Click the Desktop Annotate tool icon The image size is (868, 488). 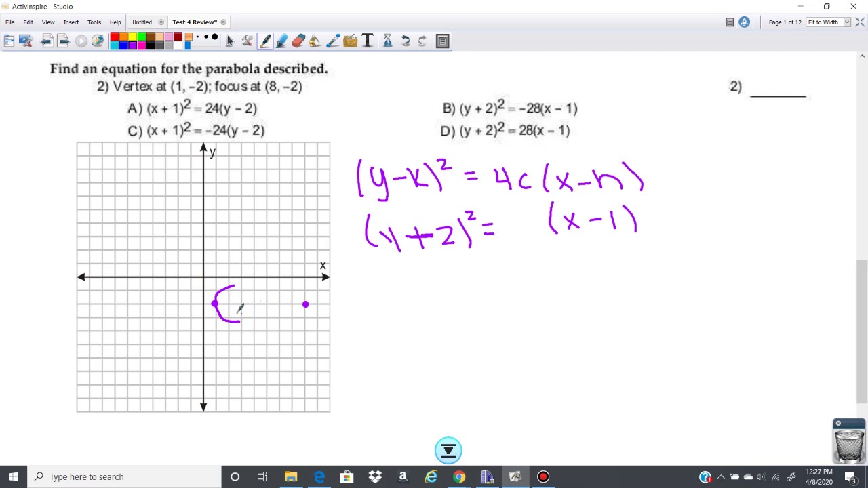click(26, 41)
